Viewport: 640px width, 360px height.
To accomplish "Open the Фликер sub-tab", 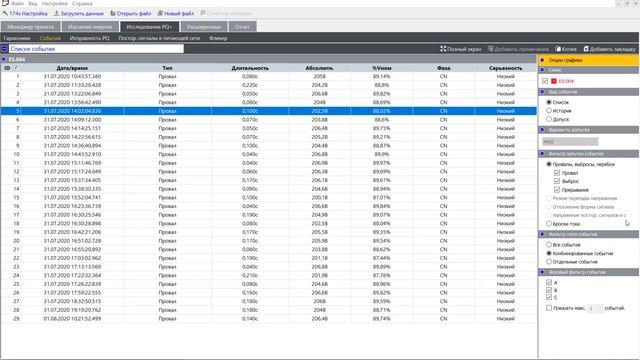I will coord(218,38).
